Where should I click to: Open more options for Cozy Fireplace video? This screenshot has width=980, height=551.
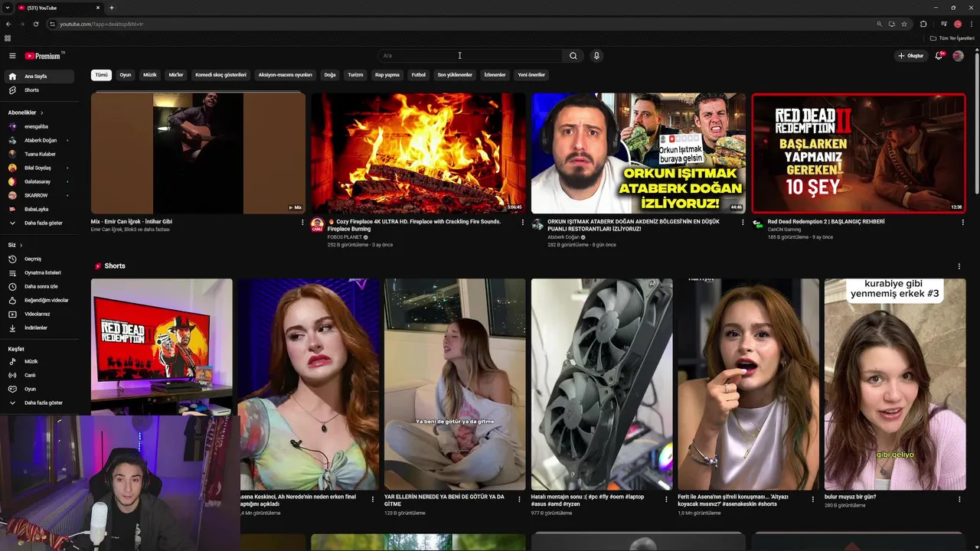point(523,223)
